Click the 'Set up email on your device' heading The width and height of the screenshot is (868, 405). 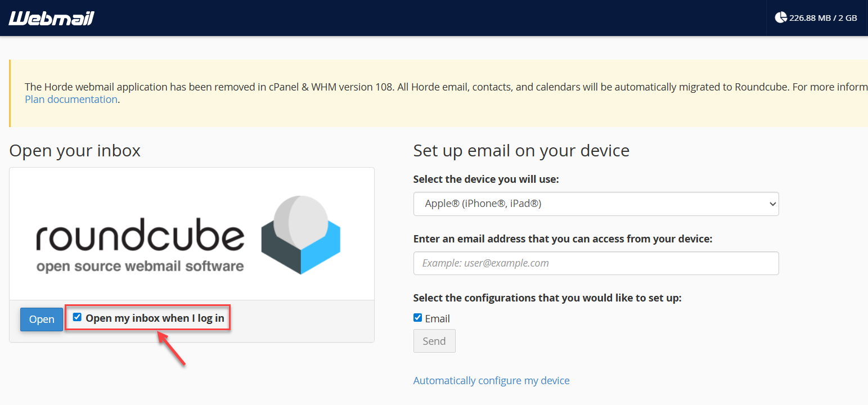[x=521, y=150]
